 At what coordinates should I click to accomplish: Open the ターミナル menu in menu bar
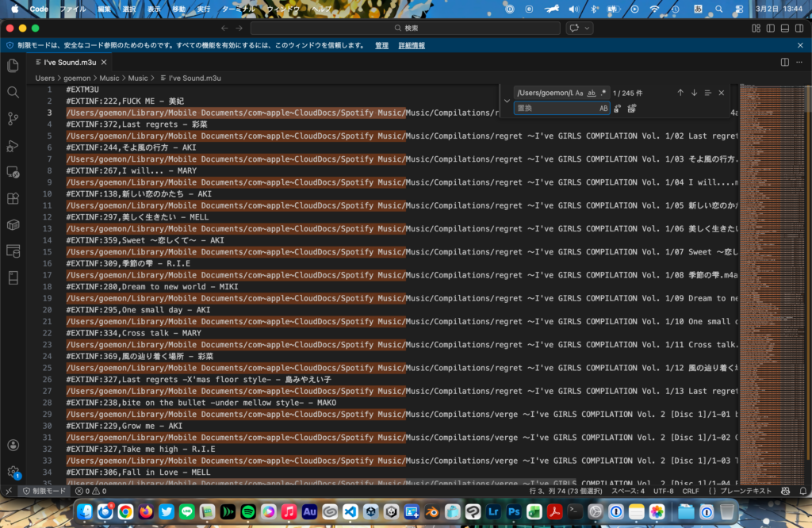coord(239,10)
